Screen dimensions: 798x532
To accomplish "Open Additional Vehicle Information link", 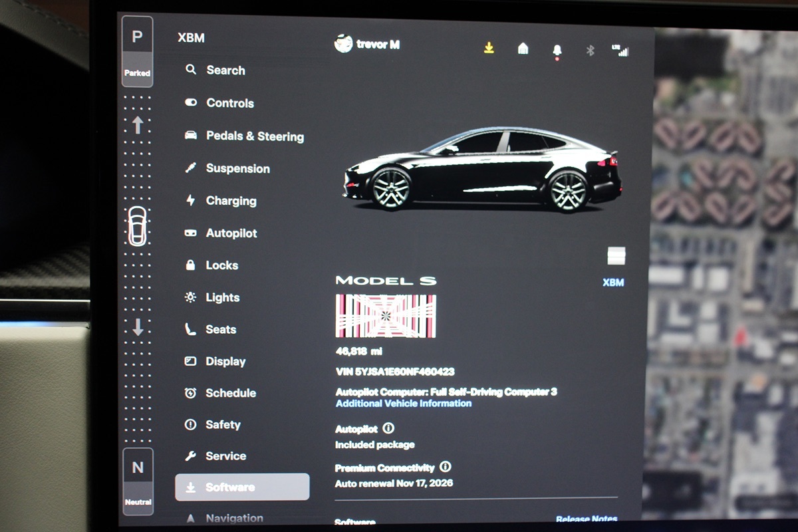I will (x=404, y=404).
